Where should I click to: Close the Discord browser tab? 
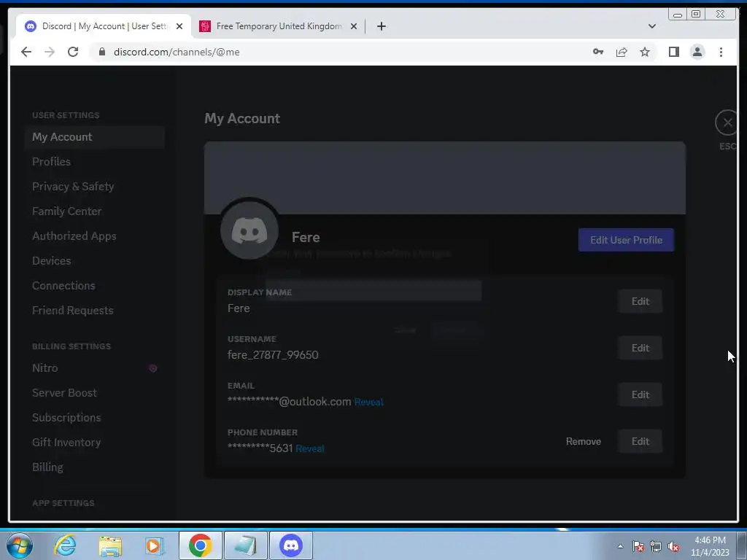click(x=179, y=26)
